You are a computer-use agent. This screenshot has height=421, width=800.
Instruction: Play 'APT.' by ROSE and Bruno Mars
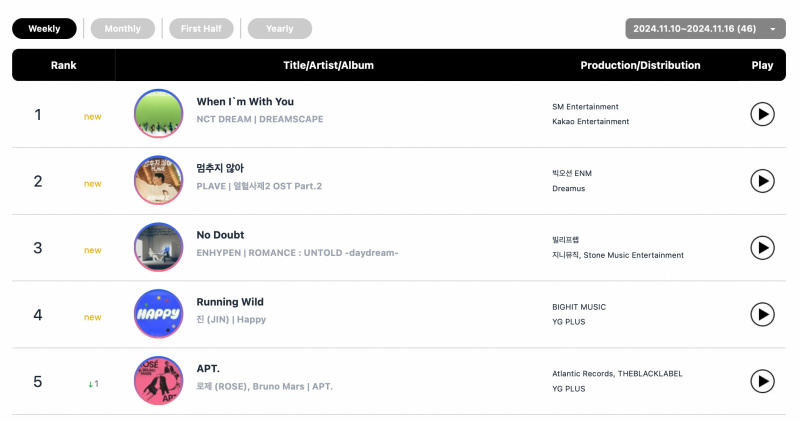pyautogui.click(x=762, y=381)
